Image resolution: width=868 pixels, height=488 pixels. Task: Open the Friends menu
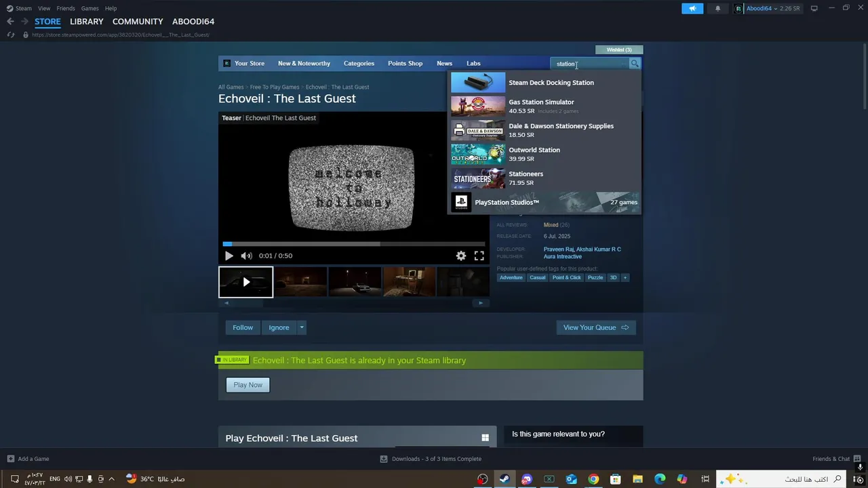[x=66, y=8]
